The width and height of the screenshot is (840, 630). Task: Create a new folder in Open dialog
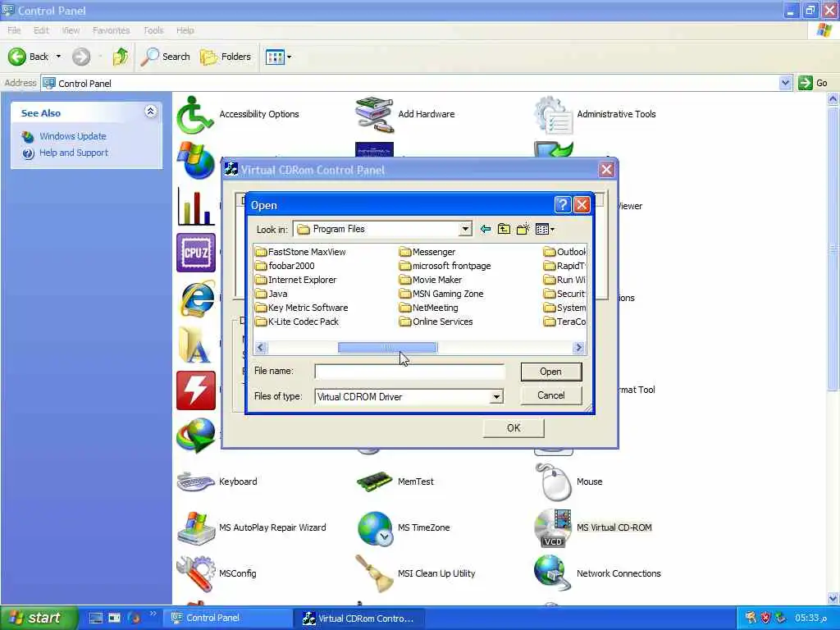(523, 230)
